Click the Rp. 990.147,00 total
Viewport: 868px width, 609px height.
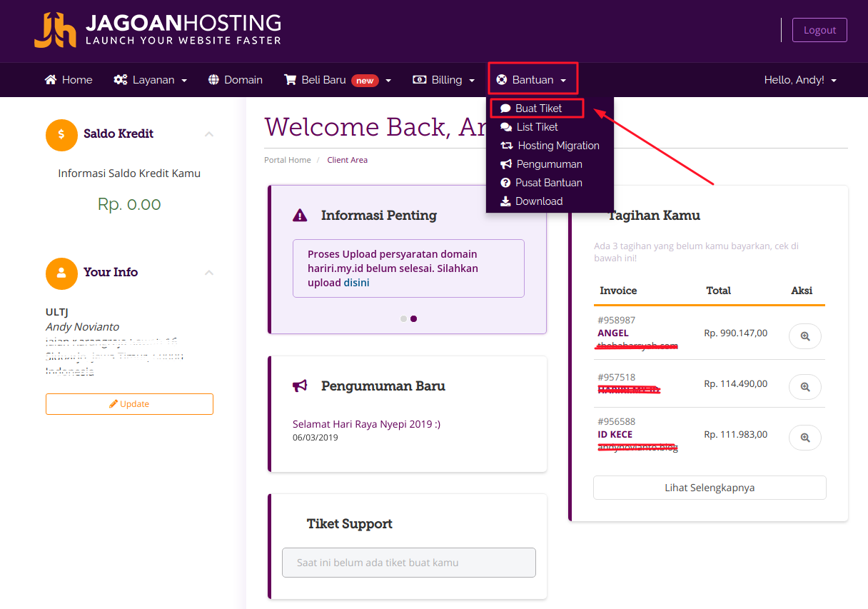coord(735,333)
